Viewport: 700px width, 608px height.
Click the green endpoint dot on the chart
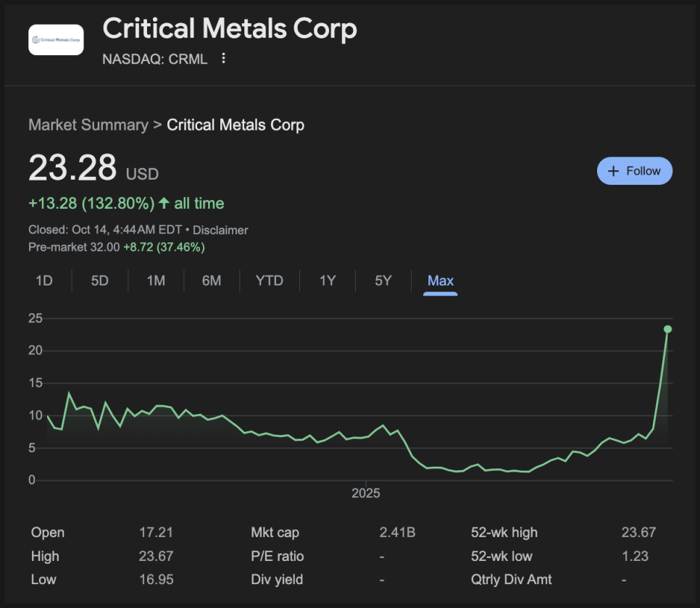(667, 329)
